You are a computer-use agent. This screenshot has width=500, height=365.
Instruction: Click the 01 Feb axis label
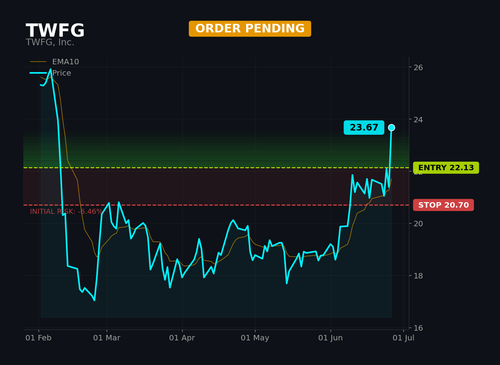point(38,338)
